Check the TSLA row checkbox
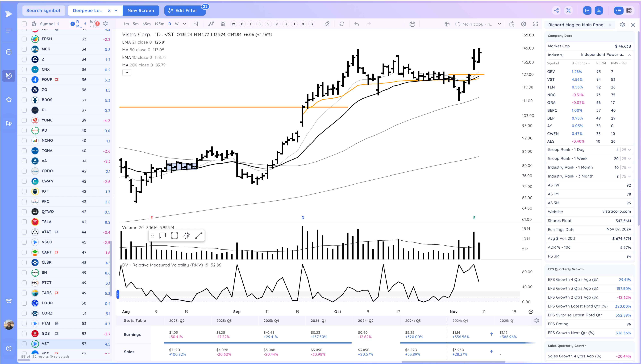This screenshot has width=641, height=364. coord(24,222)
